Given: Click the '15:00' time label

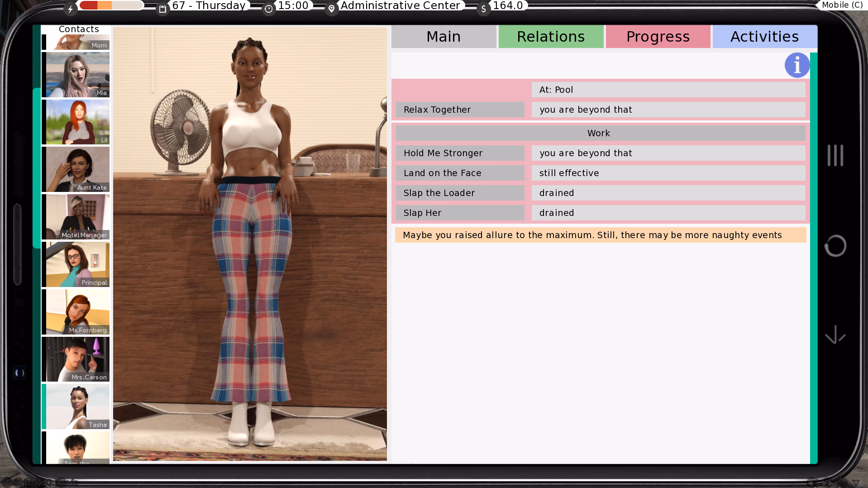Looking at the screenshot, I should pos(293,5).
